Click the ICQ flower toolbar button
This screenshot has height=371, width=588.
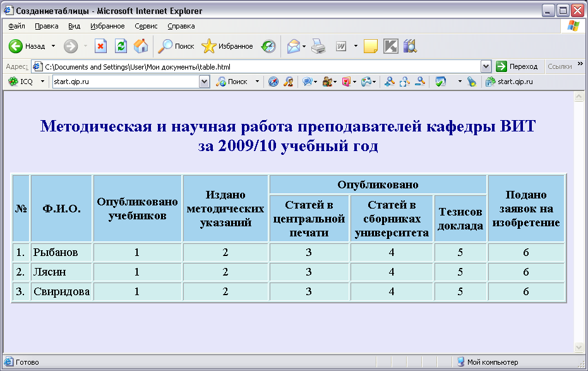click(x=21, y=82)
